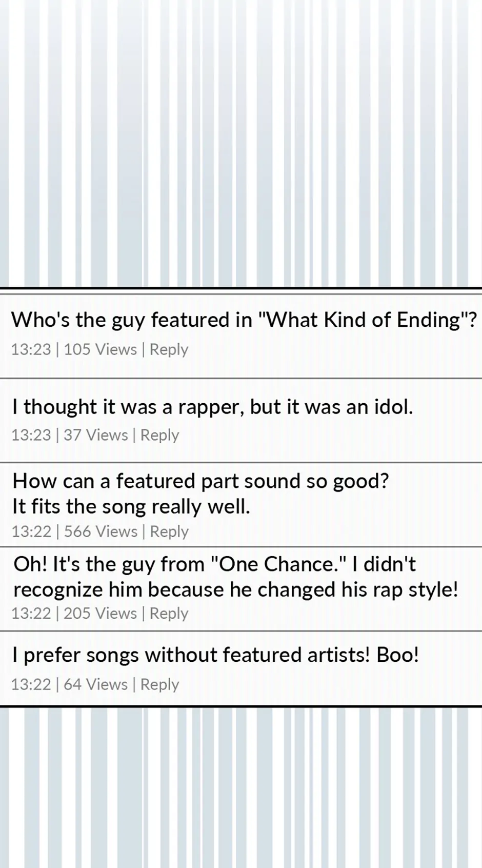This screenshot has height=868, width=482.
Task: Click Reply on the post with 64 views
Action: click(159, 684)
